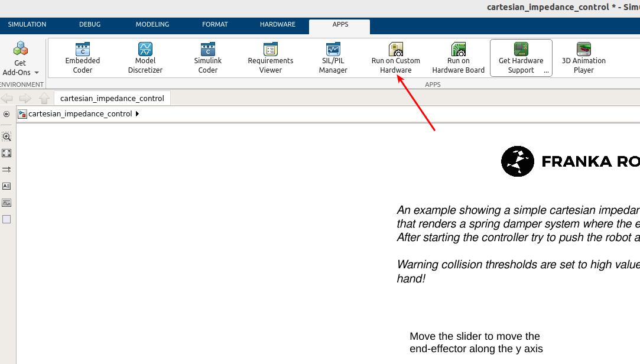The image size is (640, 364).
Task: Expand the cartesian_impedance_control breadcrumb arrow
Action: click(x=138, y=114)
